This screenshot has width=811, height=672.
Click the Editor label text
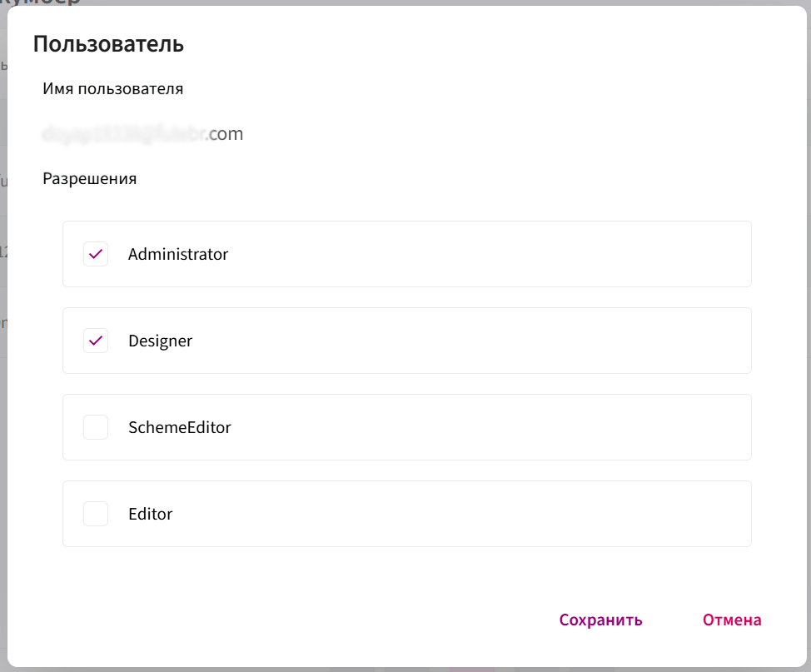pos(151,514)
